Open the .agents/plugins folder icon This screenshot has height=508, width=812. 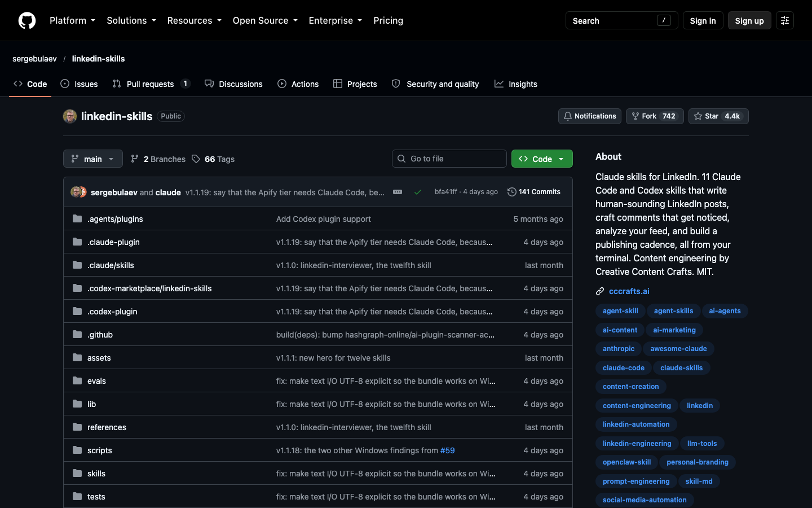point(77,218)
